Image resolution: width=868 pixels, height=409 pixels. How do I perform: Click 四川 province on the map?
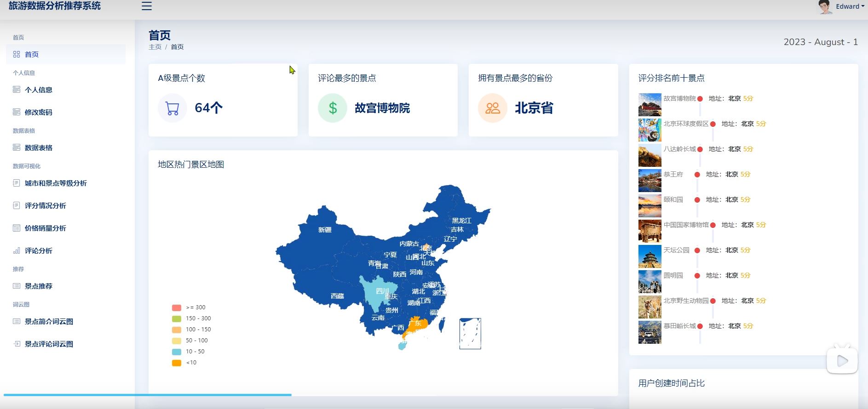pyautogui.click(x=379, y=293)
